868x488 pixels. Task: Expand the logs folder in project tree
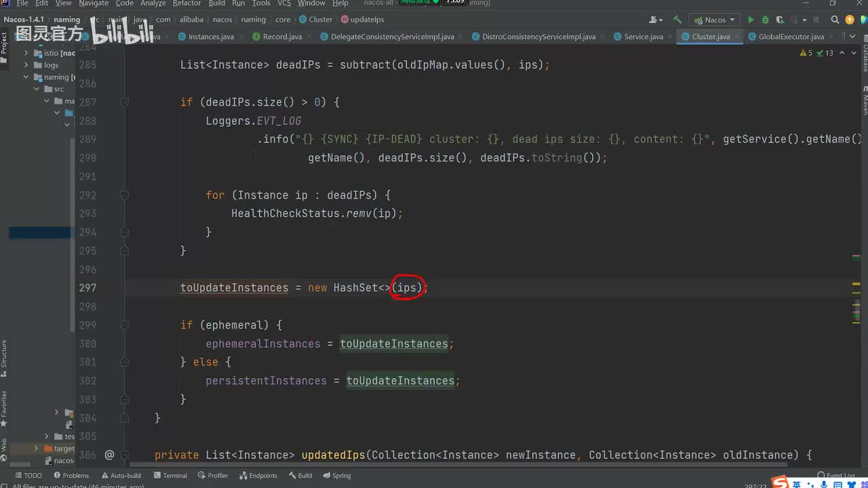(26, 65)
